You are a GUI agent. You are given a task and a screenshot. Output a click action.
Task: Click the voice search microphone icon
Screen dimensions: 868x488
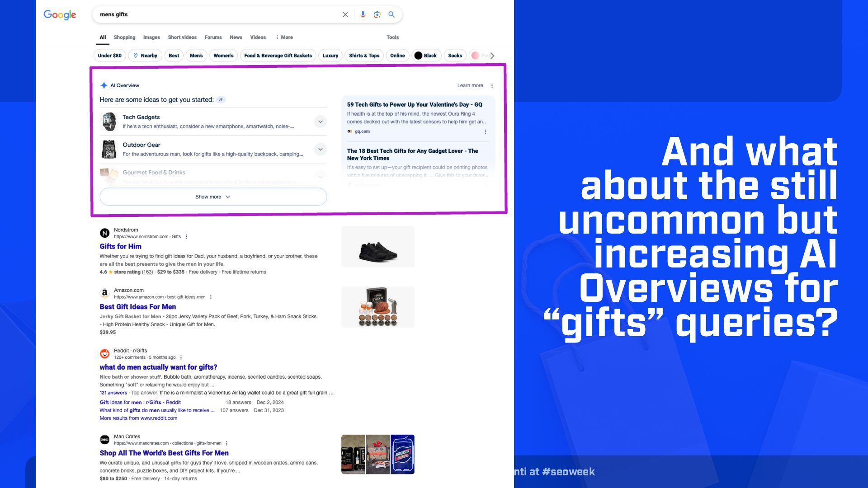click(x=363, y=14)
